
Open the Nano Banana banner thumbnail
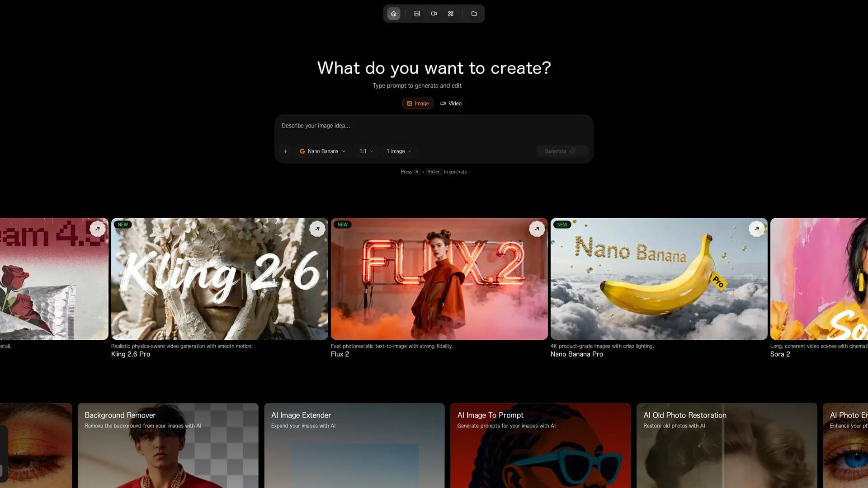pos(659,279)
